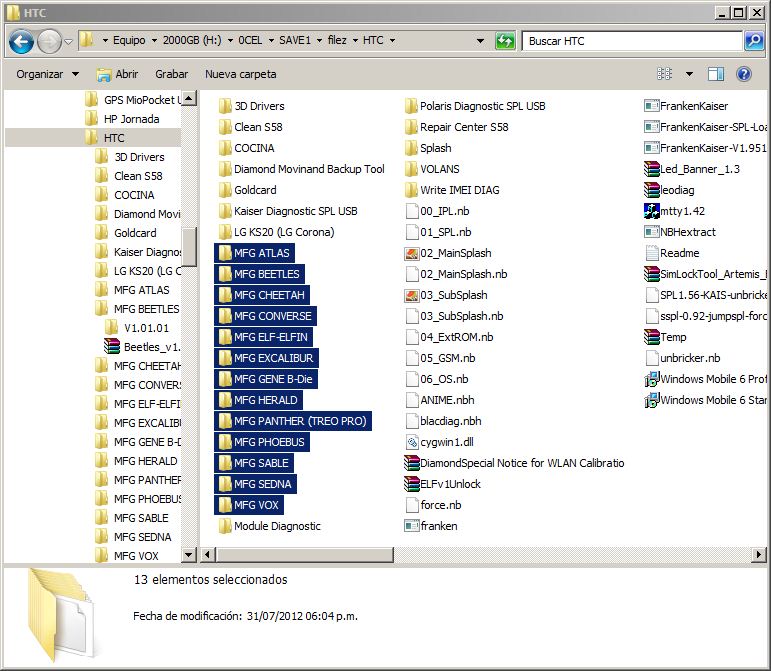Screen dimensions: 771x671
Task: Open the Organizar dropdown menu
Action: coord(47,74)
